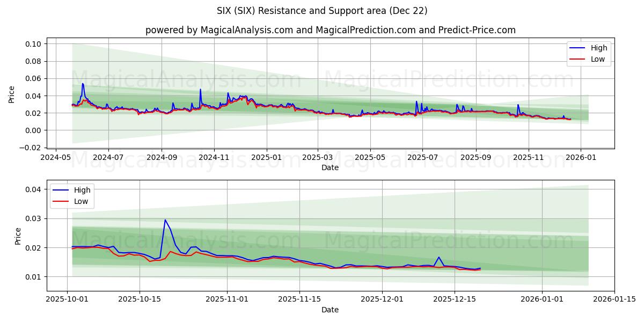This screenshot has width=644, height=322.
Task: Click the Date axis label of top chart
Action: coord(331,167)
